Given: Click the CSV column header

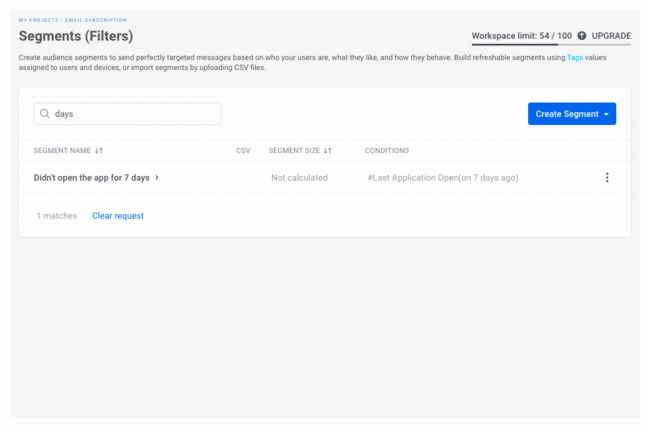Looking at the screenshot, I should [x=243, y=151].
